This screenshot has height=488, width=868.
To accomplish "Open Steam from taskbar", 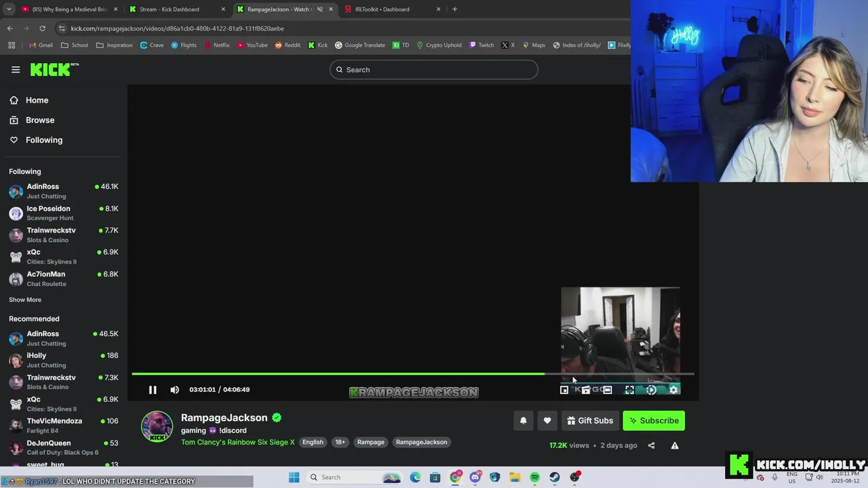I will [x=555, y=477].
